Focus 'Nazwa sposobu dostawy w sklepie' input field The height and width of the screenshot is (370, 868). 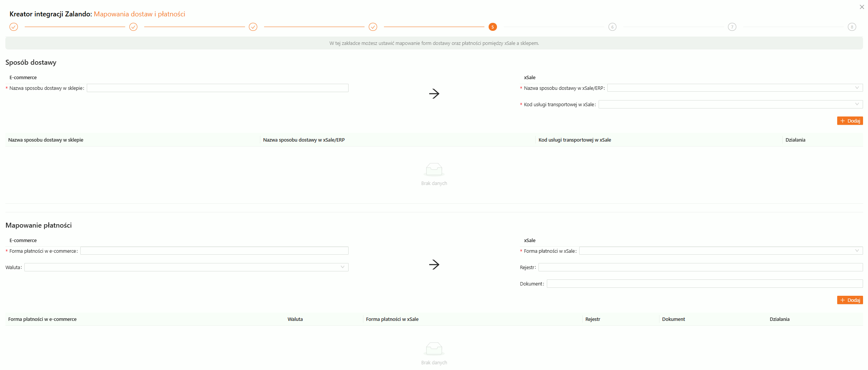point(217,88)
